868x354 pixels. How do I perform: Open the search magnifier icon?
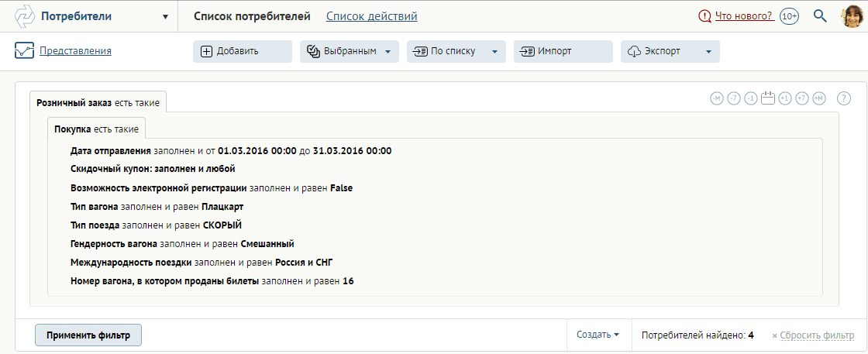tap(820, 16)
